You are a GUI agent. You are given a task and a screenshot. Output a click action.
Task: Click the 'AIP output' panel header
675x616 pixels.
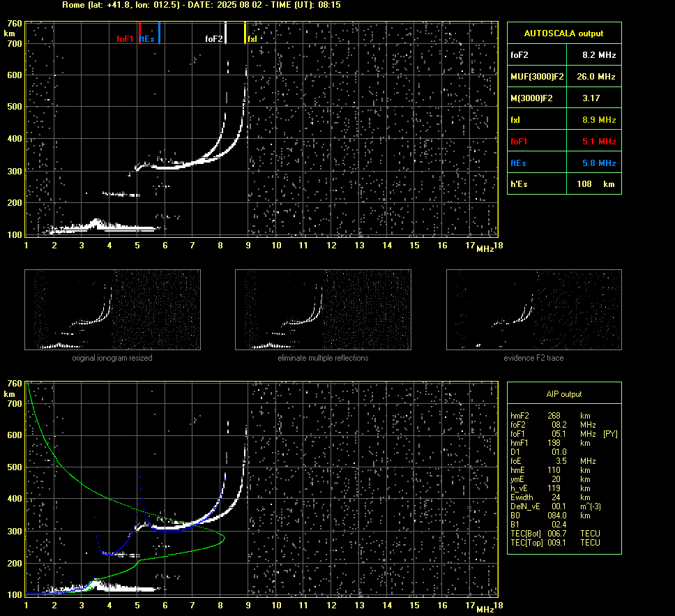coord(564,393)
